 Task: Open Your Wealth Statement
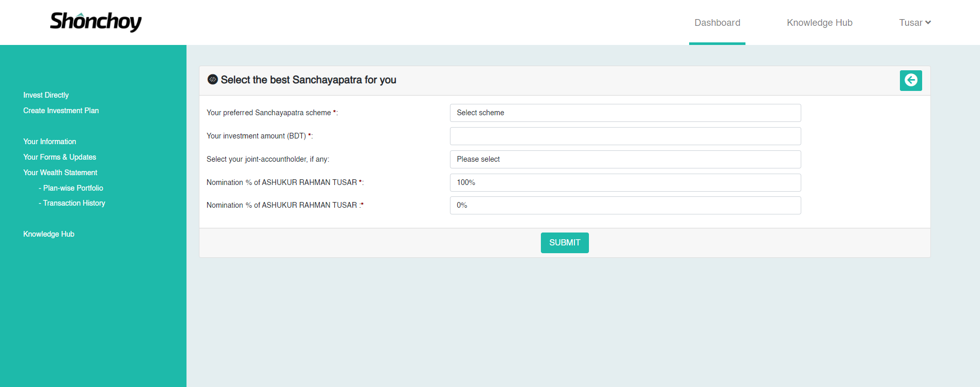[x=60, y=173]
